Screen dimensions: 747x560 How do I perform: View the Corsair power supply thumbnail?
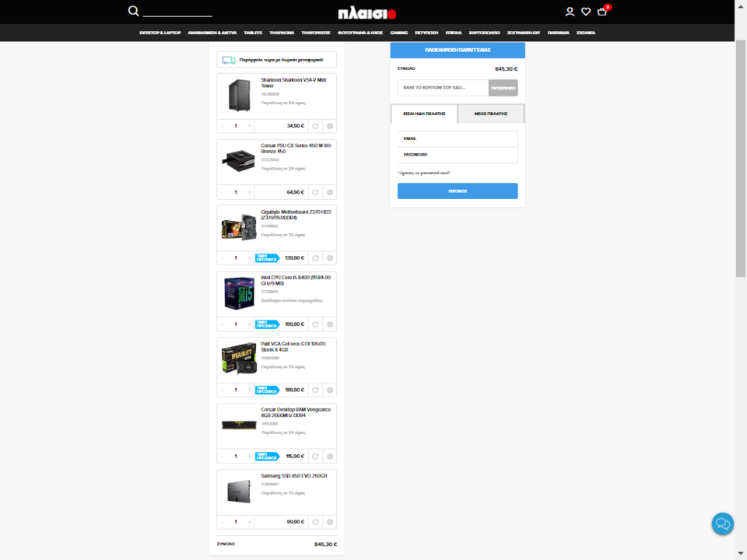[239, 161]
